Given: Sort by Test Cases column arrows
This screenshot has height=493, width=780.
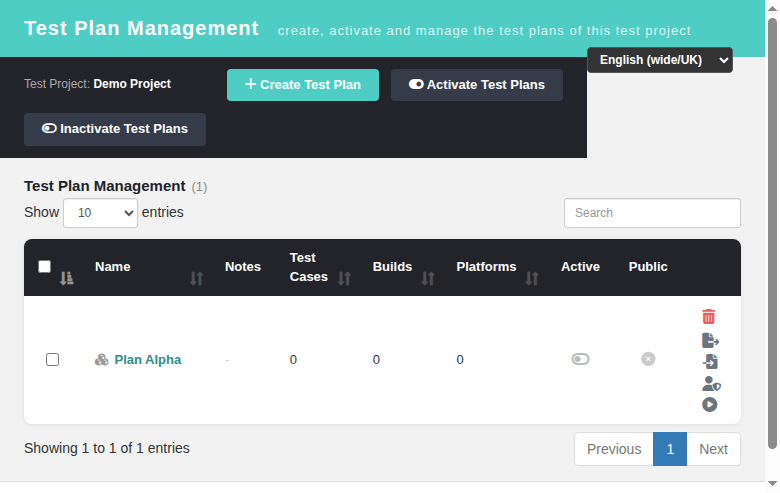Looking at the screenshot, I should coord(344,279).
